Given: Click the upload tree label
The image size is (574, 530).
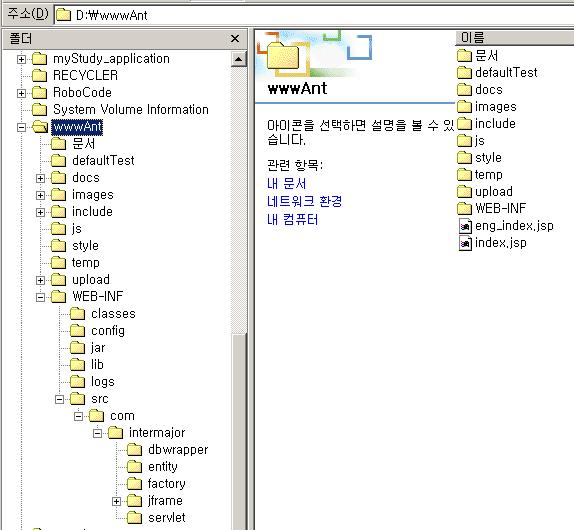Looking at the screenshot, I should click(x=91, y=280).
